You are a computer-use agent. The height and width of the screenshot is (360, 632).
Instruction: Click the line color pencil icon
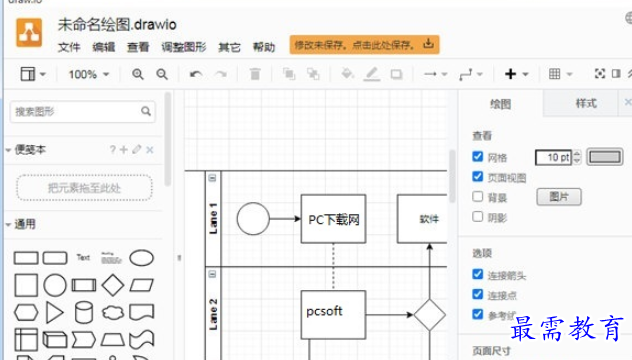pyautogui.click(x=372, y=74)
